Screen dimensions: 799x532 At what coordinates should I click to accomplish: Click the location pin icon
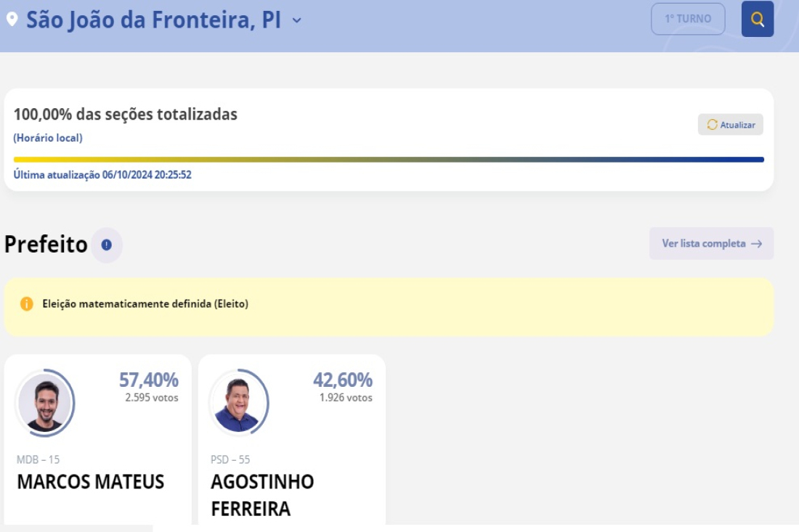pyautogui.click(x=12, y=20)
